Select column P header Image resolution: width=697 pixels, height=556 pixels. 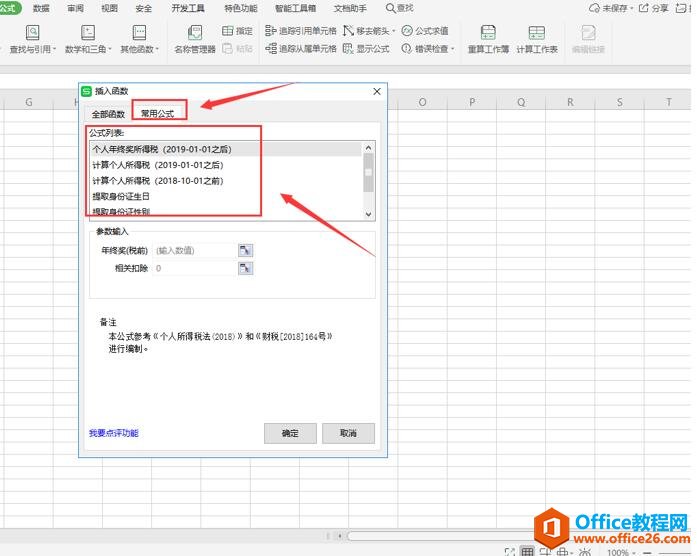472,102
